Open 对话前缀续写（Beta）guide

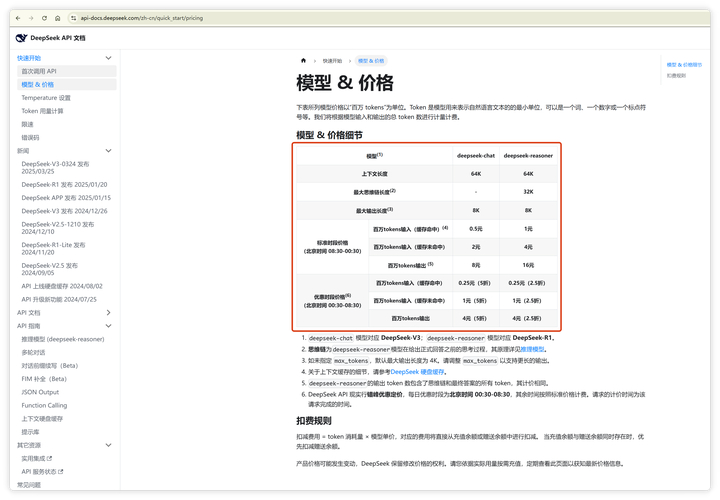pyautogui.click(x=50, y=366)
